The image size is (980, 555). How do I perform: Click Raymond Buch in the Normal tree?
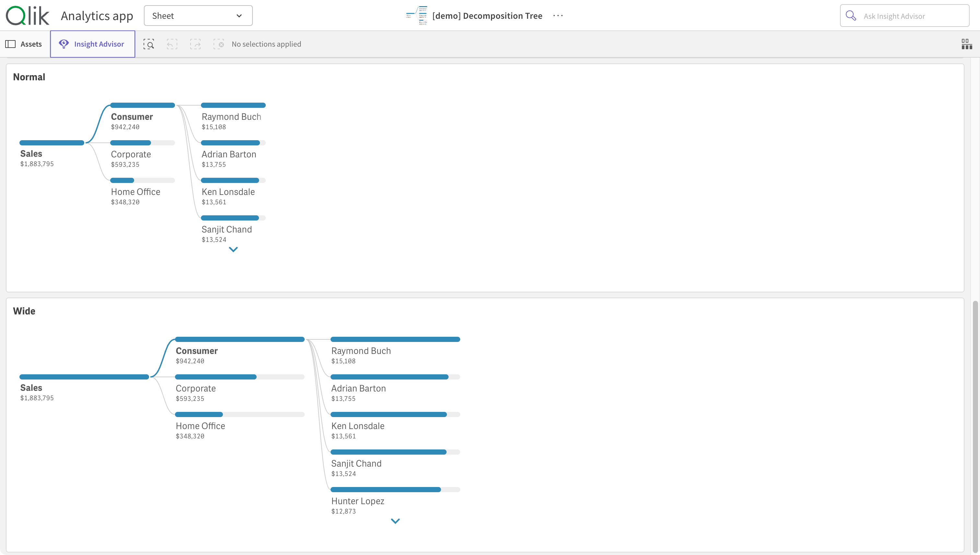click(x=231, y=117)
